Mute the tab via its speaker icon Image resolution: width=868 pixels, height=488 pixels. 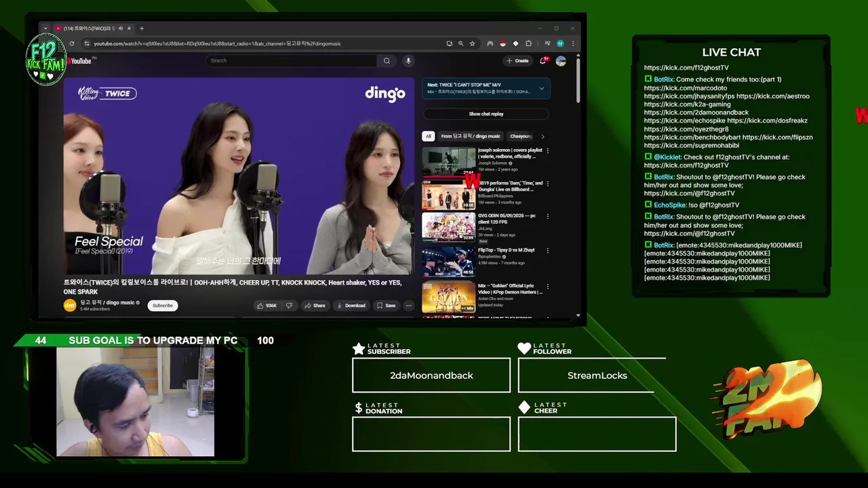(x=121, y=28)
